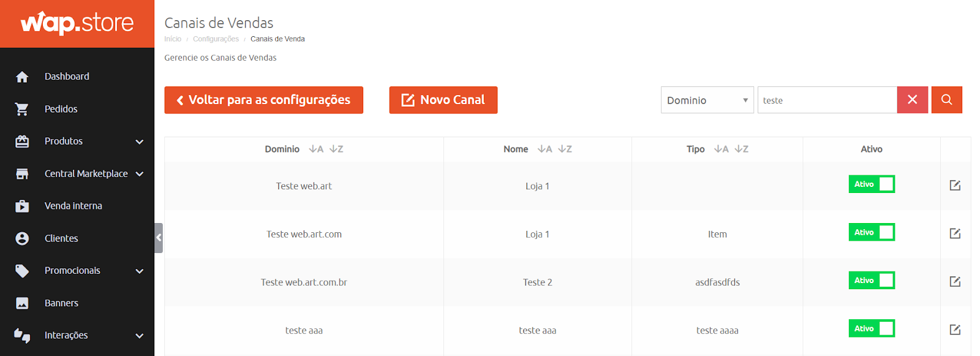Click the Teste 2 name cell

[x=538, y=282]
